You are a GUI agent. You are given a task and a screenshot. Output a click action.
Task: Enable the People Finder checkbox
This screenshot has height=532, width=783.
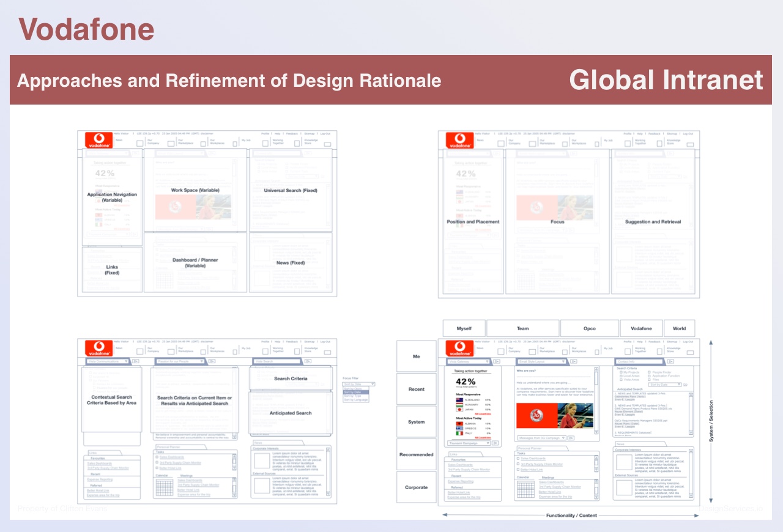[x=649, y=372]
